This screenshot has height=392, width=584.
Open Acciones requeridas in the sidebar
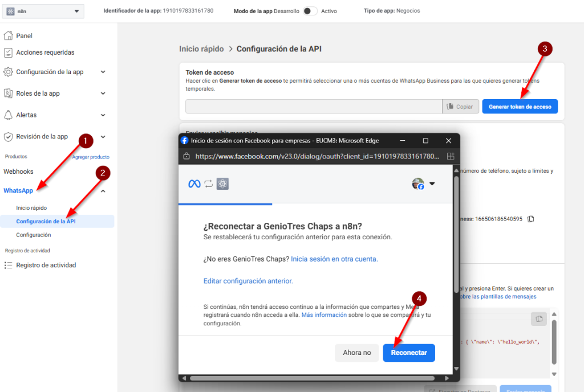click(x=45, y=52)
